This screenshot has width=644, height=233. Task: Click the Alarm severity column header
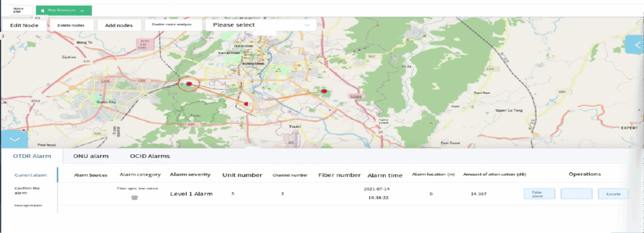190,174
